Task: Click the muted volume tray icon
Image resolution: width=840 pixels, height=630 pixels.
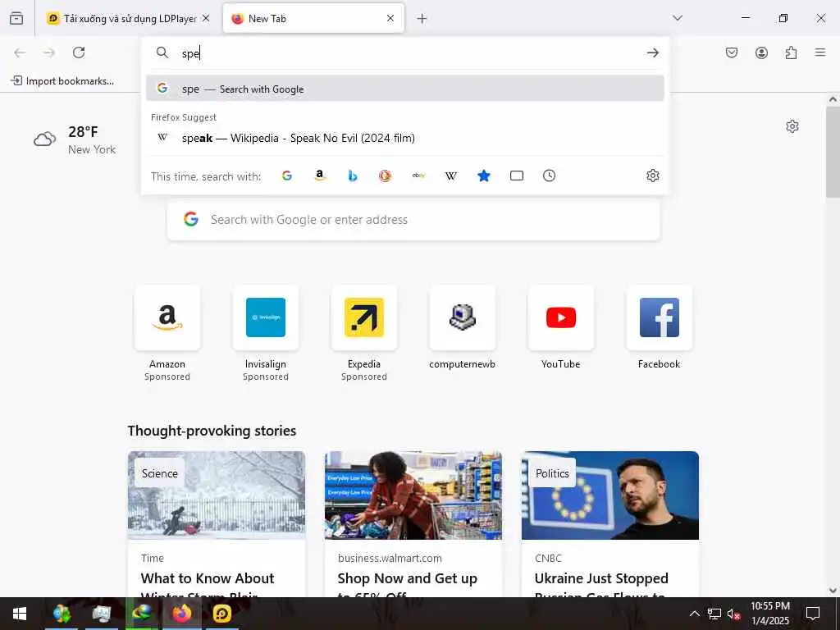Action: (733, 614)
